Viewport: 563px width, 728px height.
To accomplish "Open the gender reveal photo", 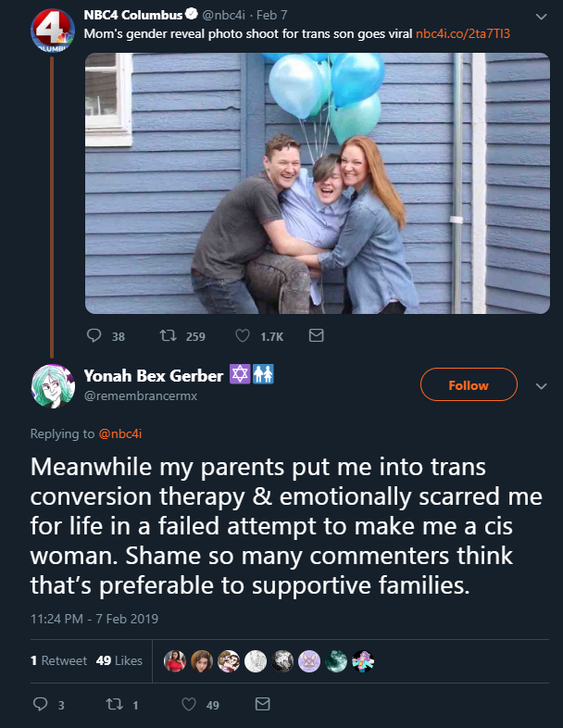I will 318,183.
